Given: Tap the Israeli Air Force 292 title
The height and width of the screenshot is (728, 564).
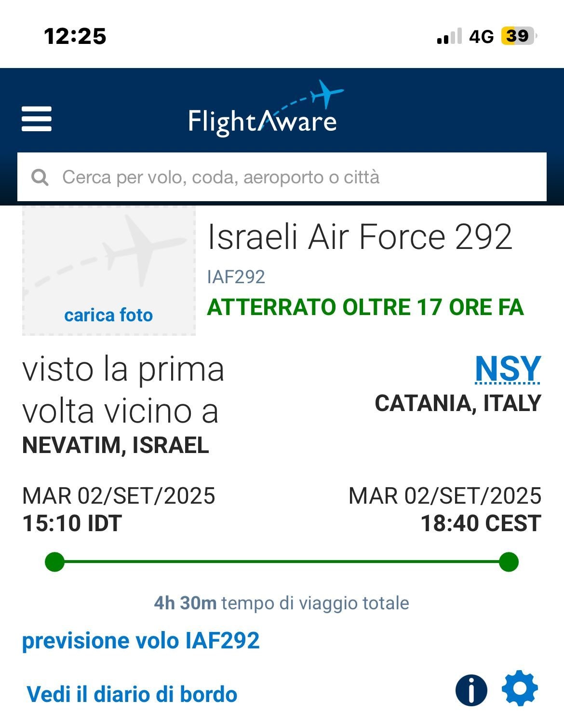Looking at the screenshot, I should click(x=360, y=237).
